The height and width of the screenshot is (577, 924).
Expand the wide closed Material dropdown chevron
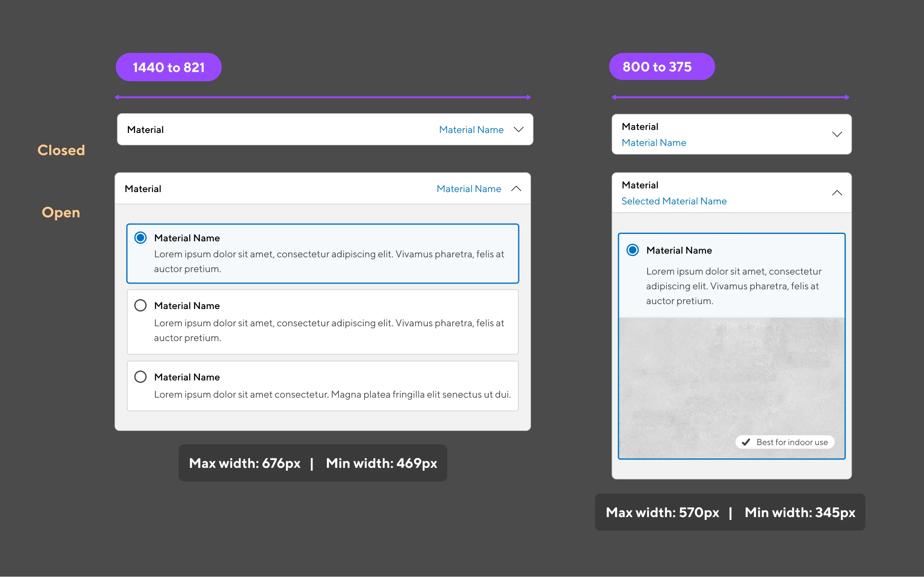519,130
